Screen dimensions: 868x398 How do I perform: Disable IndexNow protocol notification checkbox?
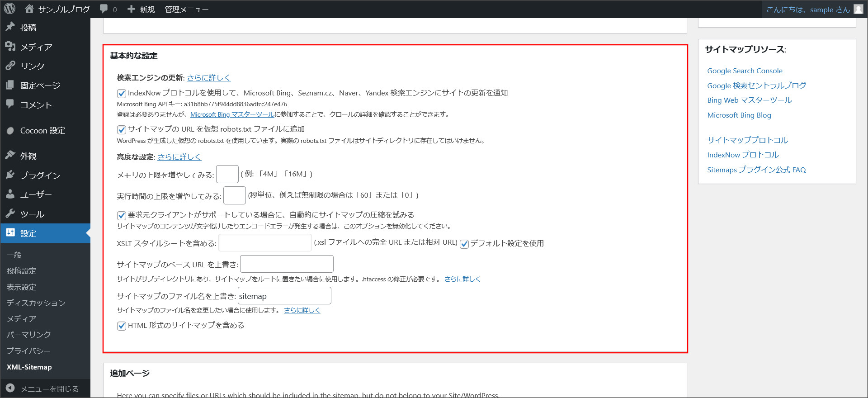(121, 93)
